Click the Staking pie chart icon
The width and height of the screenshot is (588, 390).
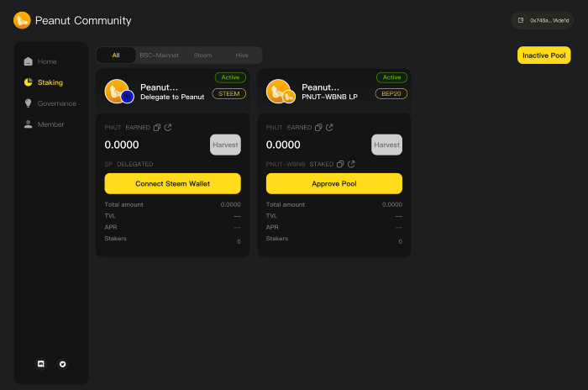[28, 82]
